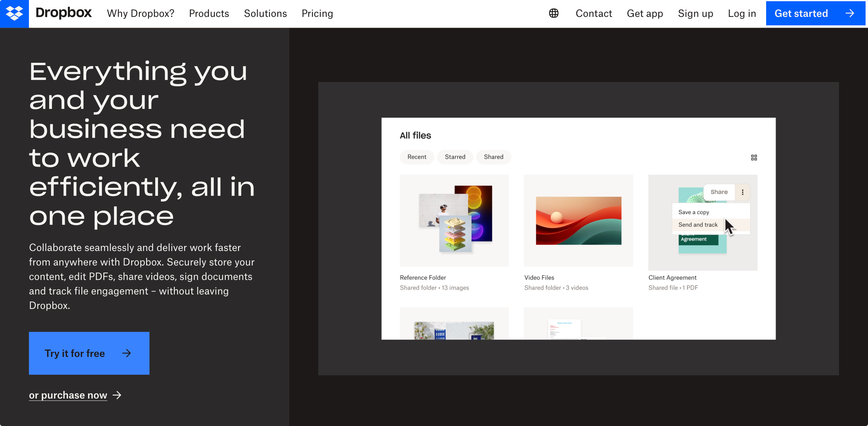Open the Solutions menu
868x426 pixels.
coord(265,14)
